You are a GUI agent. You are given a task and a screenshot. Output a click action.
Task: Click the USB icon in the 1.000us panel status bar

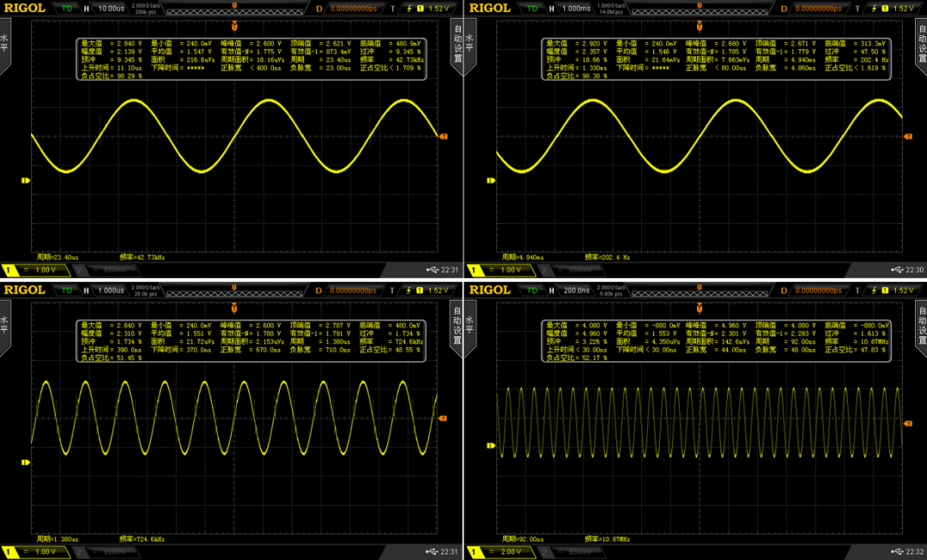[432, 551]
